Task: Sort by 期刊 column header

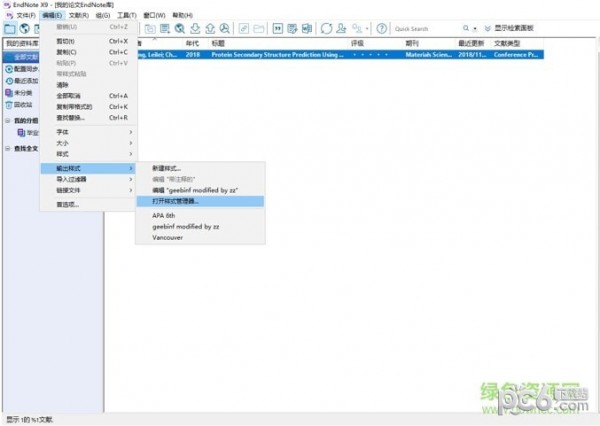Action: (429, 43)
